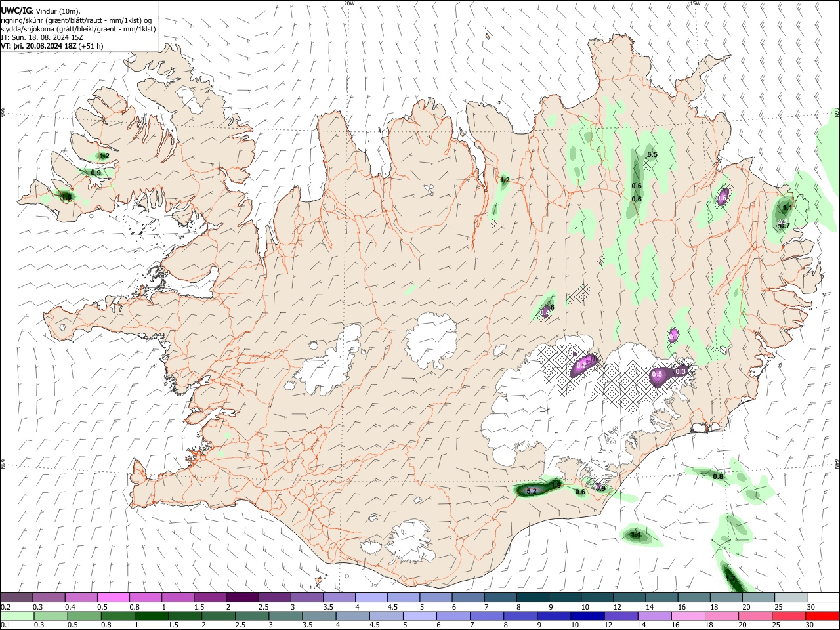Click the pale grey 25 swatch on snow scale
Screen dimensions: 840x630
(x=791, y=598)
